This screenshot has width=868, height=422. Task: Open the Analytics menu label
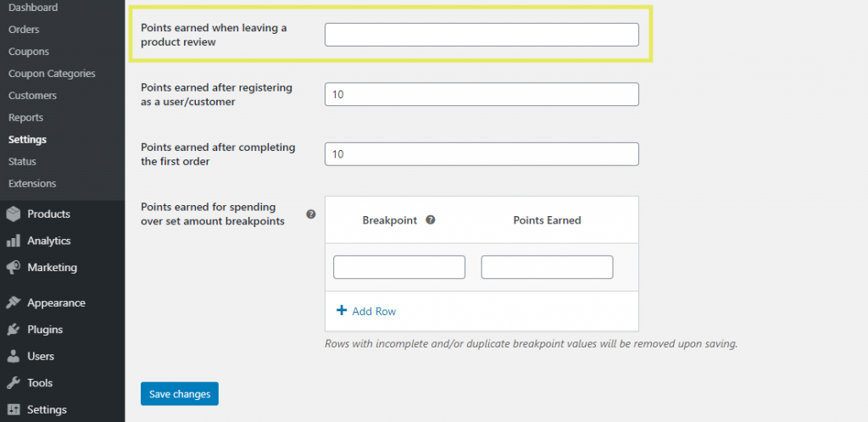click(48, 241)
